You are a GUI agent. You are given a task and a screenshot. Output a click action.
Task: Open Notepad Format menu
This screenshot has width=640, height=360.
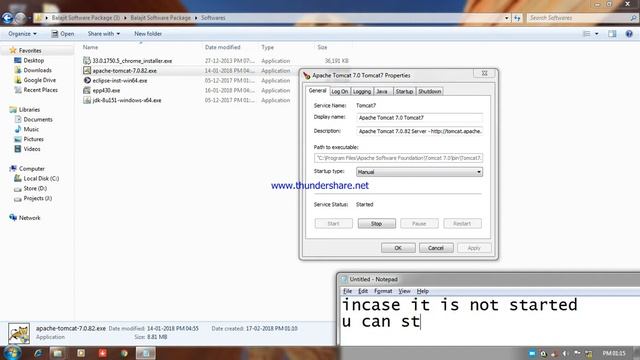tap(383, 291)
